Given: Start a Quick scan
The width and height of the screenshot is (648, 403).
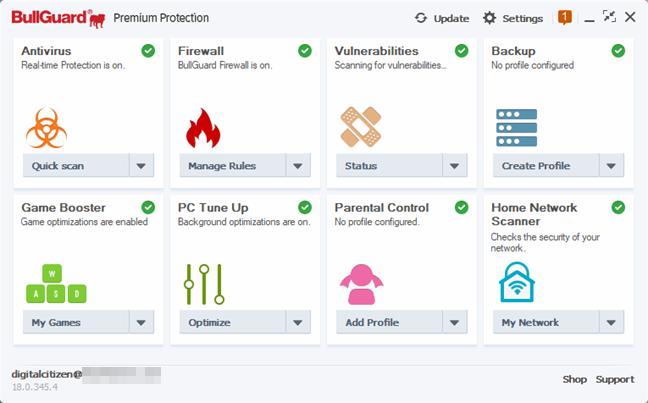Looking at the screenshot, I should (76, 166).
